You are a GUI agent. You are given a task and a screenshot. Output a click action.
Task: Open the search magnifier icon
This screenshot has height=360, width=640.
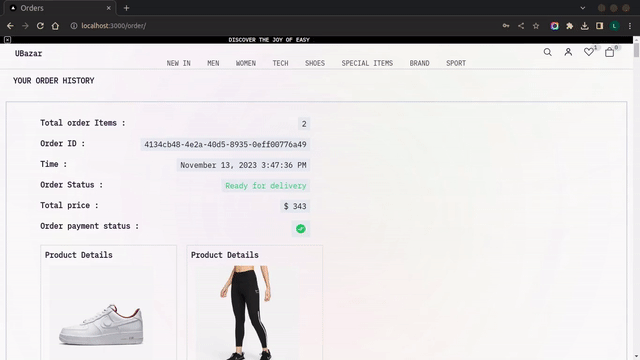coord(547,52)
